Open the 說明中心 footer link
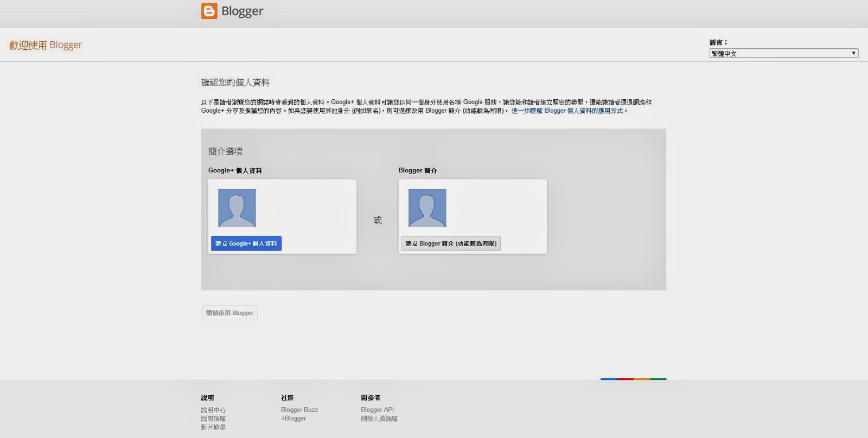Screen dimensions: 868x438 coord(213,410)
